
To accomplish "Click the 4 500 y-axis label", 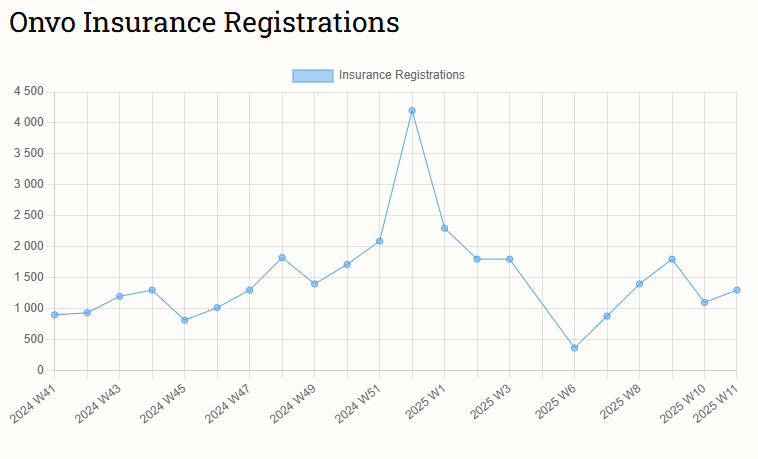I will coord(28,91).
